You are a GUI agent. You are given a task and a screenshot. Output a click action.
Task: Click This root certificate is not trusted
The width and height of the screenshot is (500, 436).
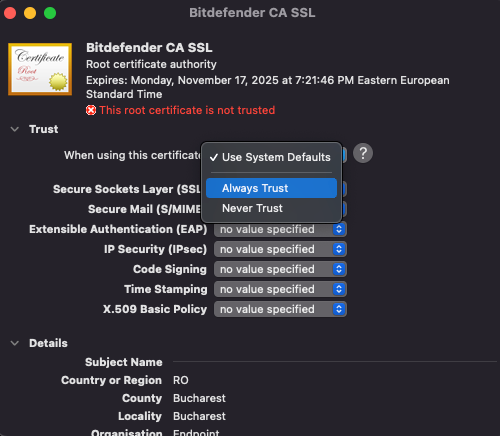click(187, 110)
